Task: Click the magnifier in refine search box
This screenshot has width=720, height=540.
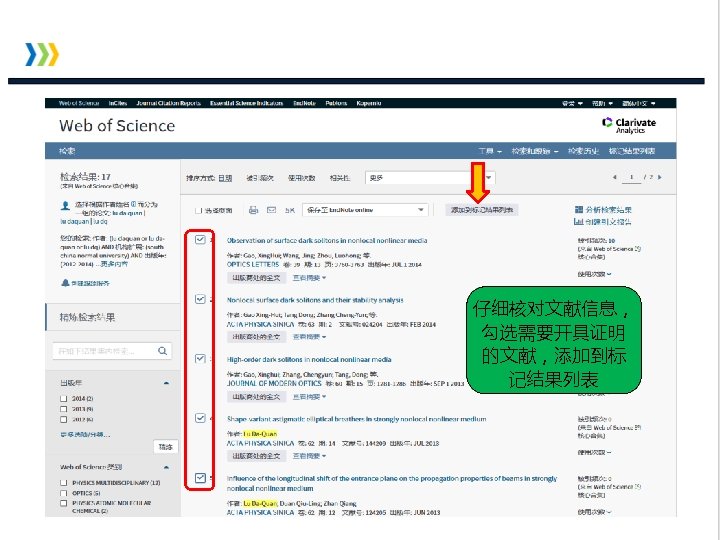Action: coord(163,351)
